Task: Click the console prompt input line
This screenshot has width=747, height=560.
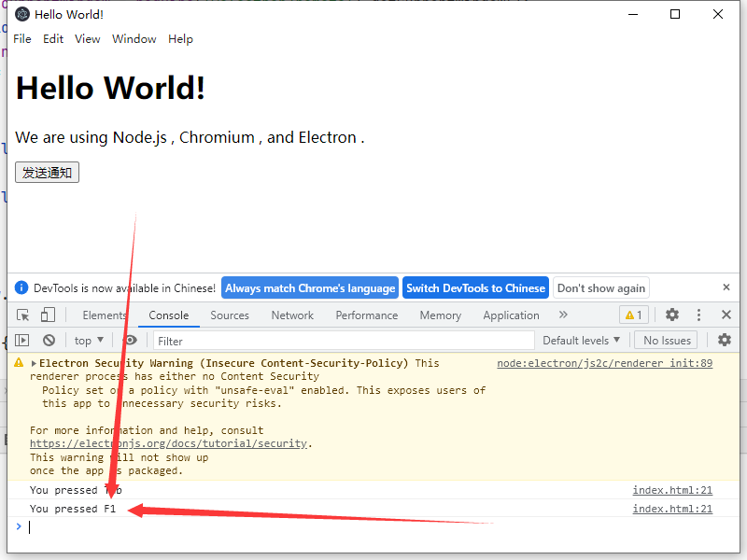Action: click(372, 526)
